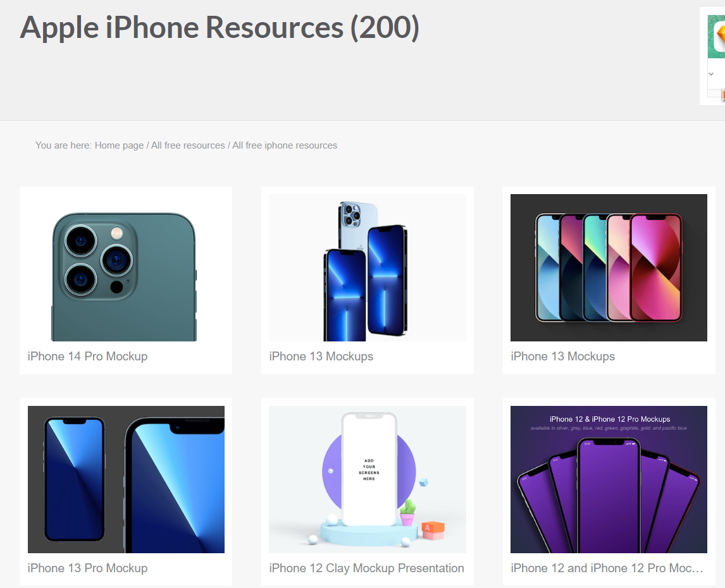
Task: Select All free iphone resources breadcrumb
Action: click(285, 145)
